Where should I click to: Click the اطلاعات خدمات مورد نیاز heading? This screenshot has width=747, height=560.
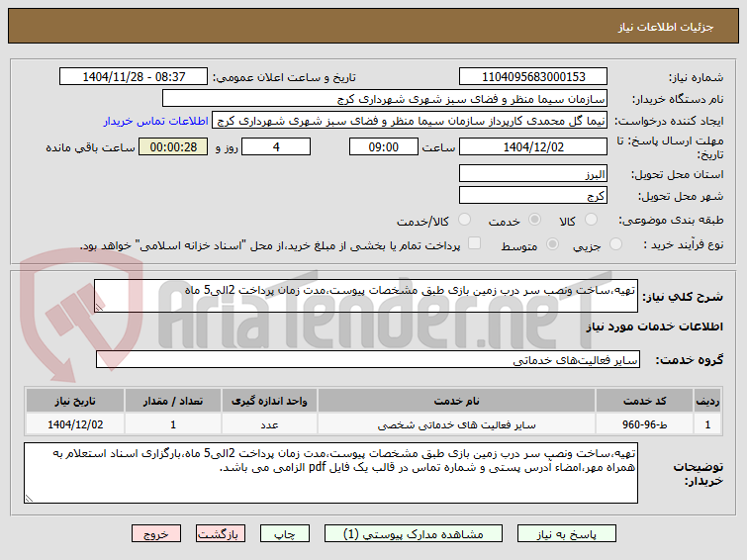(x=654, y=327)
